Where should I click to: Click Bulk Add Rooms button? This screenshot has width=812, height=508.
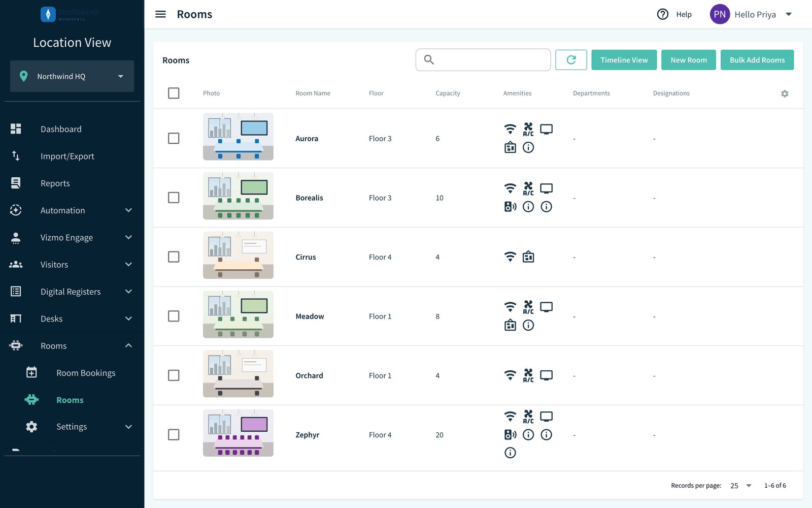757,60
